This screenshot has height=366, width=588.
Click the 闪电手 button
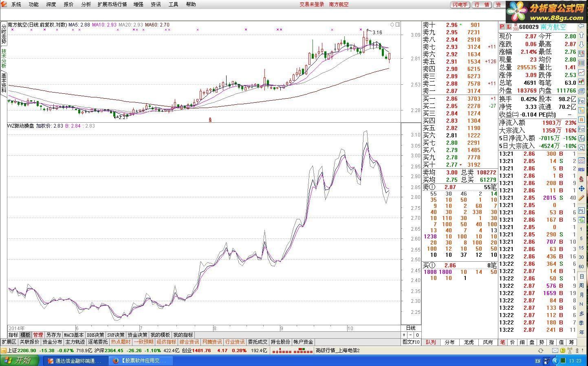pyautogui.click(x=460, y=5)
